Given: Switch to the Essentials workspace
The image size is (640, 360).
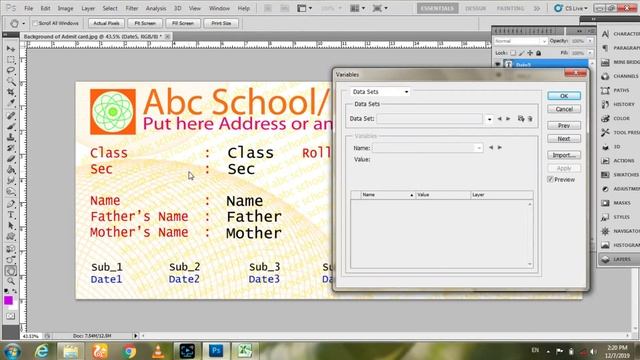Looking at the screenshot, I should tap(438, 8).
